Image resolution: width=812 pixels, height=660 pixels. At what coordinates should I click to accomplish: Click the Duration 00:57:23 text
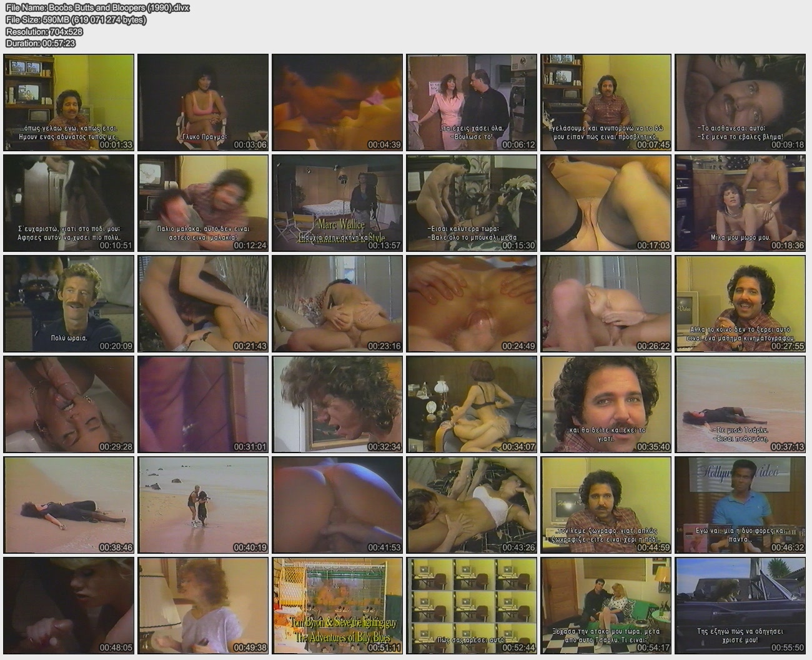pyautogui.click(x=41, y=43)
